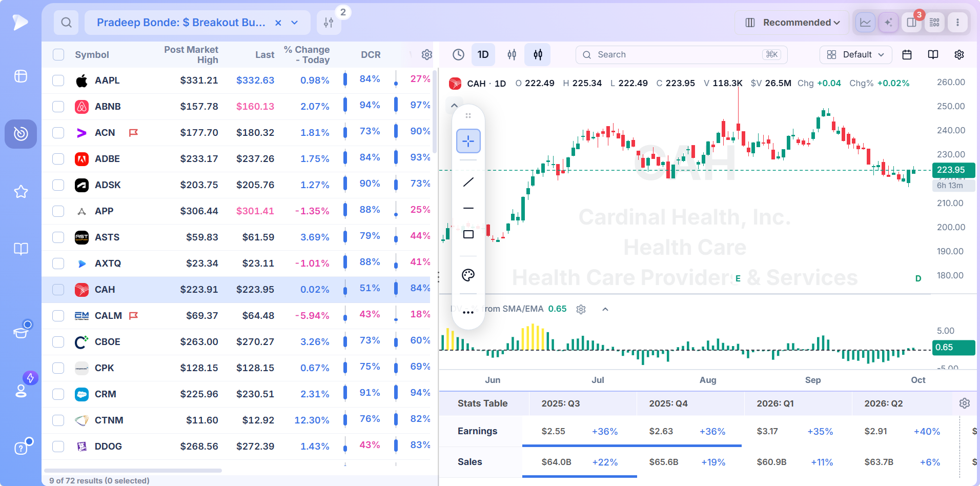Viewport: 980px width, 486px height.
Task: Open the indicator settings gear near 0.65
Action: [581, 309]
